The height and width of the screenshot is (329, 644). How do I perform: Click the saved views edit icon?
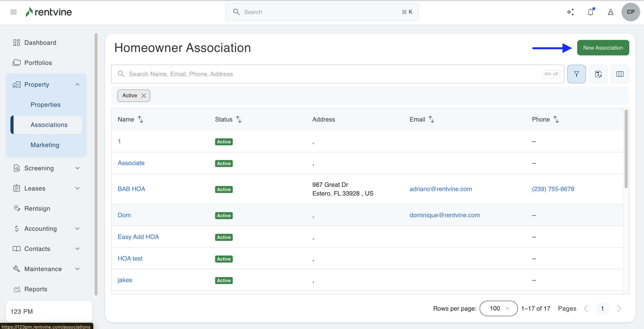(598, 74)
